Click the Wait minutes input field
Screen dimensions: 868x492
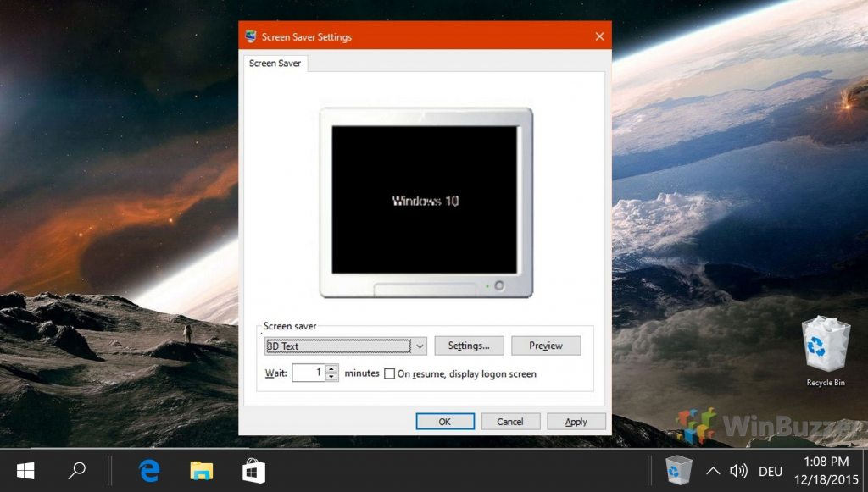pos(309,373)
